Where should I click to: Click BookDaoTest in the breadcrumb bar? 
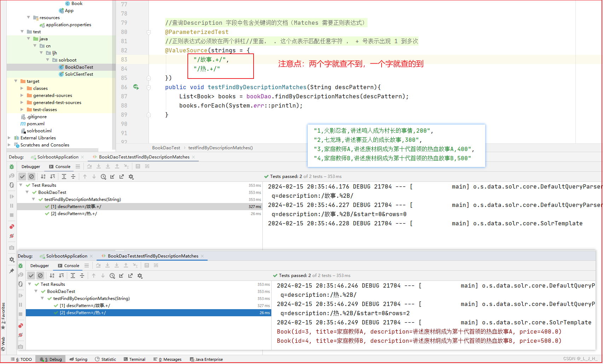tap(166, 148)
